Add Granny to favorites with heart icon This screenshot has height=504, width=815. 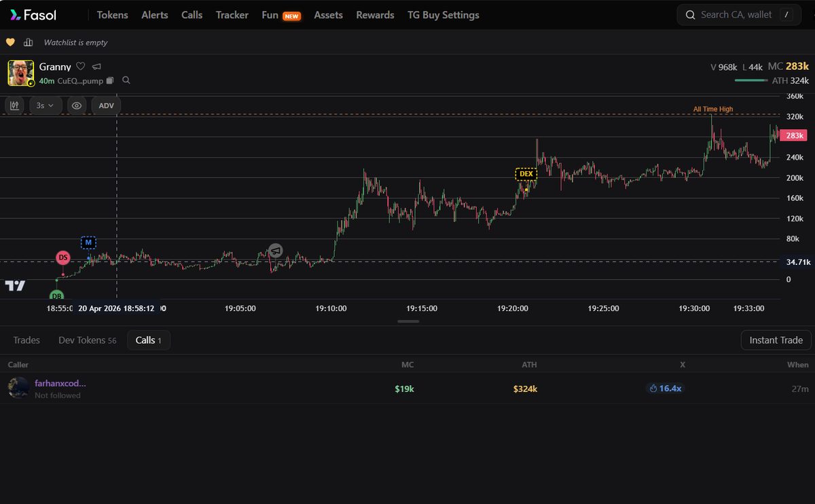tap(80, 67)
